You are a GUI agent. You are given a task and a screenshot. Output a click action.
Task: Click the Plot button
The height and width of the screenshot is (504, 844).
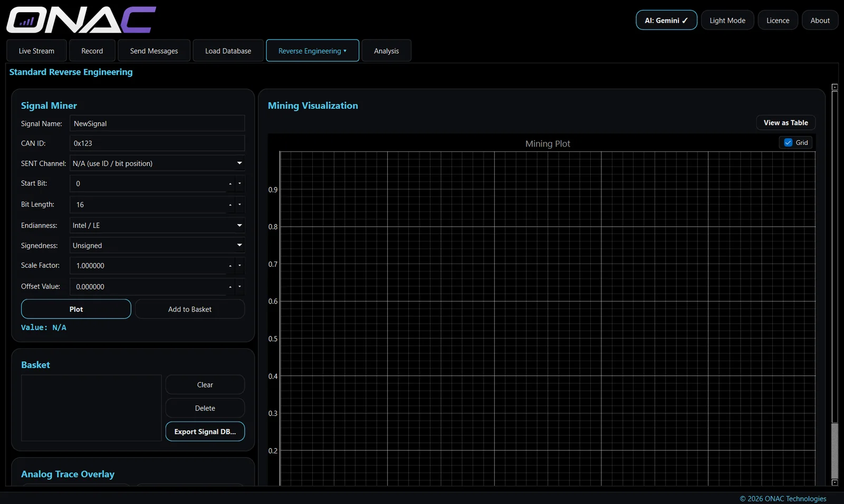[76, 309]
